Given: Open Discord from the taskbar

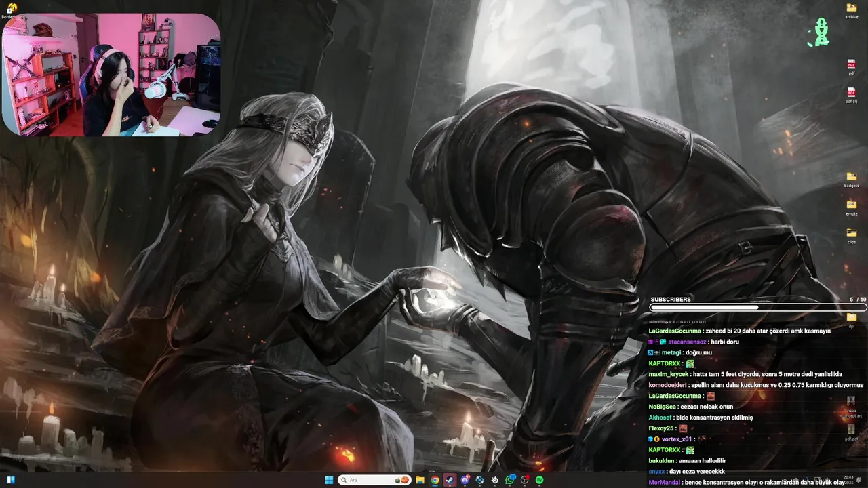Looking at the screenshot, I should tap(465, 480).
